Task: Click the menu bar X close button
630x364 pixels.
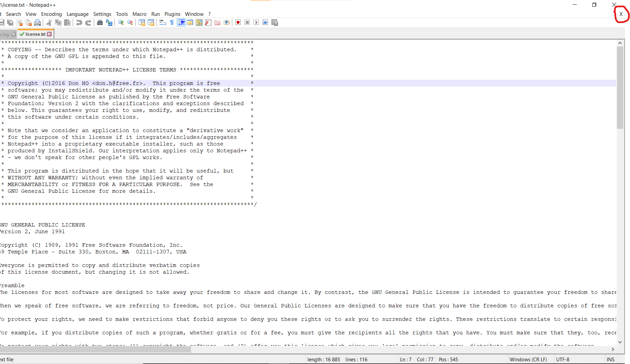Action: (621, 14)
